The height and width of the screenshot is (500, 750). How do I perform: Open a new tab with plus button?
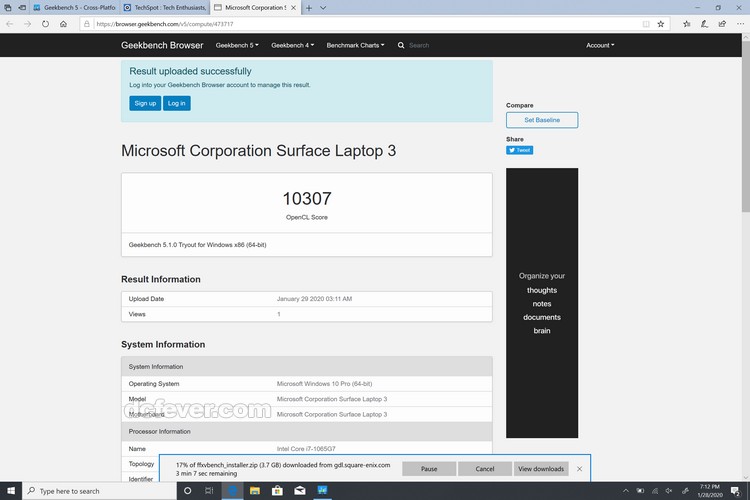pyautogui.click(x=309, y=8)
